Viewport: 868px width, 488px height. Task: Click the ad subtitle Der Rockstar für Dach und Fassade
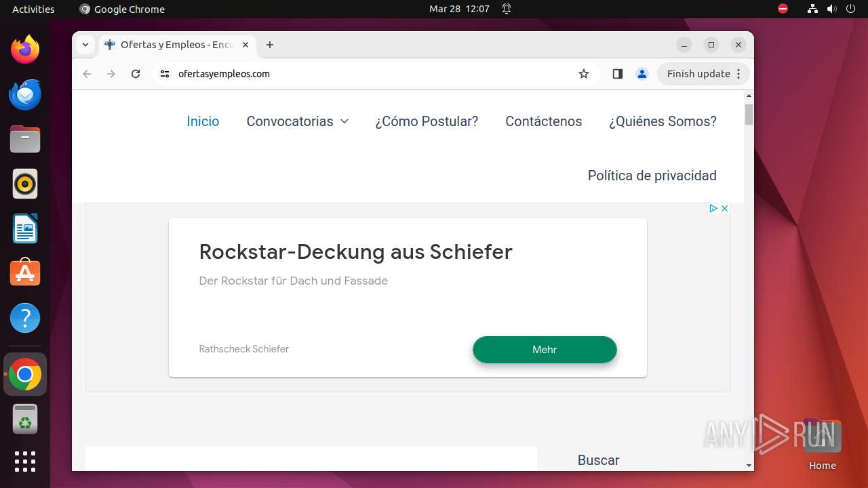click(293, 281)
